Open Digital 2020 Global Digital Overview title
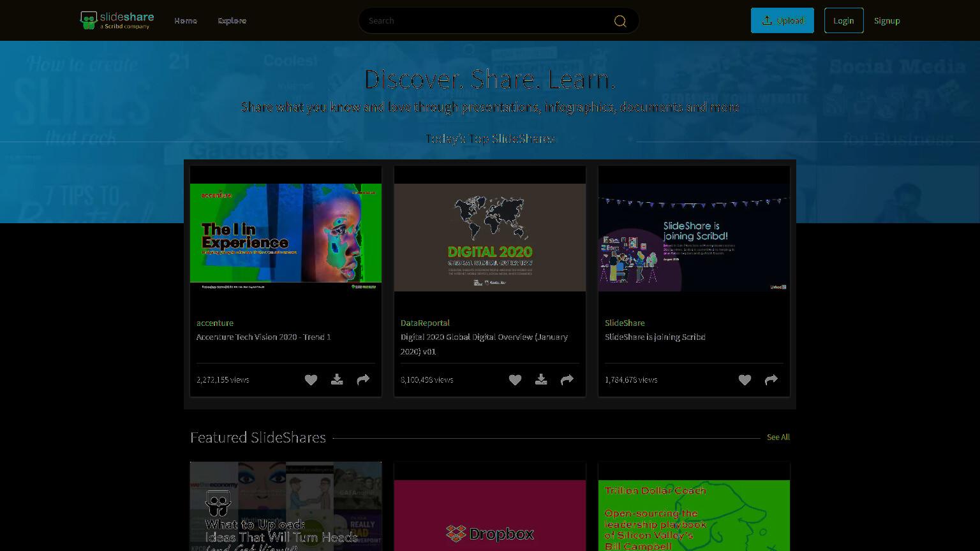 click(484, 344)
